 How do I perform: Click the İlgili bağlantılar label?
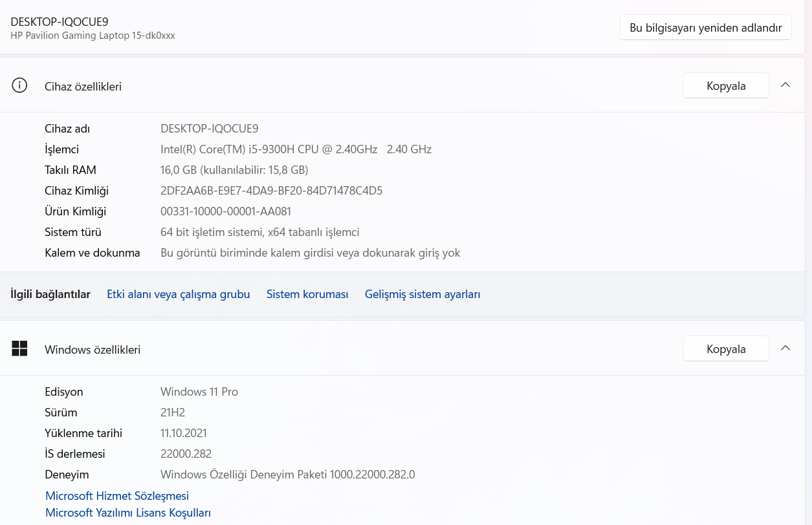click(50, 294)
